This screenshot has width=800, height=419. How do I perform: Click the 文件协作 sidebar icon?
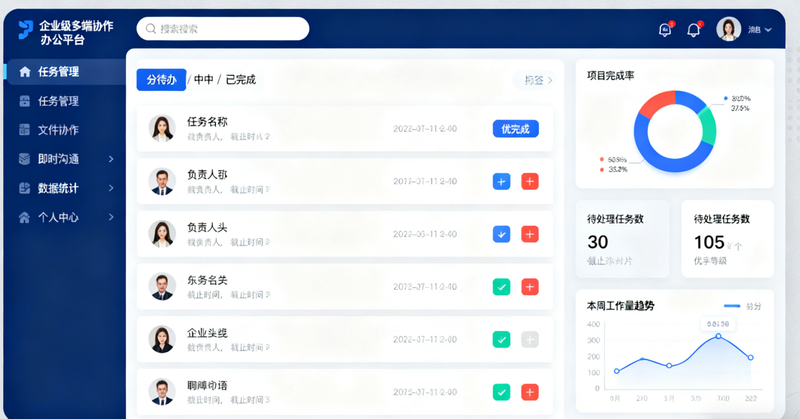click(24, 130)
